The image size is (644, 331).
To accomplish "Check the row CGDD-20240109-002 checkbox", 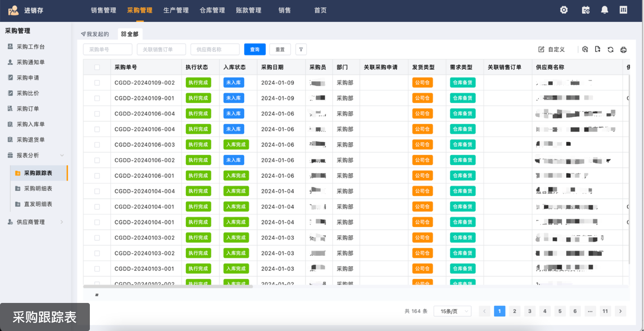I will [97, 83].
